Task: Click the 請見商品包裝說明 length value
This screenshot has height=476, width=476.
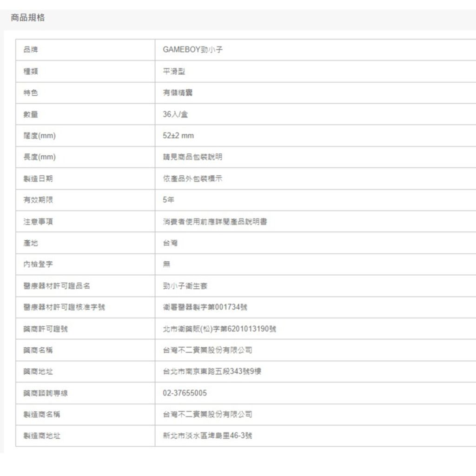Action: tap(192, 157)
